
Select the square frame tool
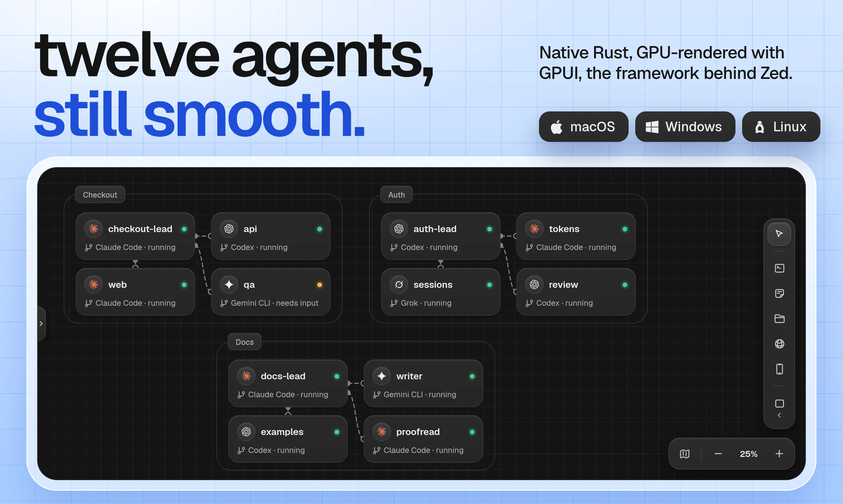[x=779, y=404]
